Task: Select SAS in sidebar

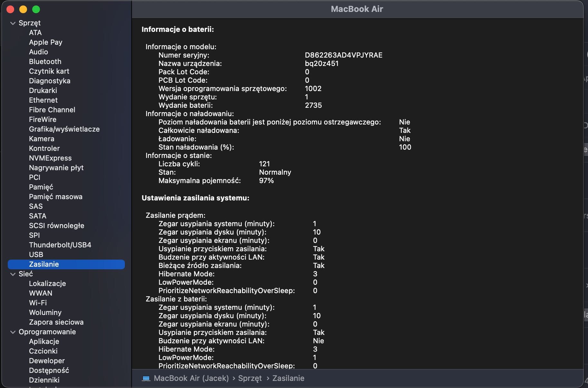Action: point(36,206)
